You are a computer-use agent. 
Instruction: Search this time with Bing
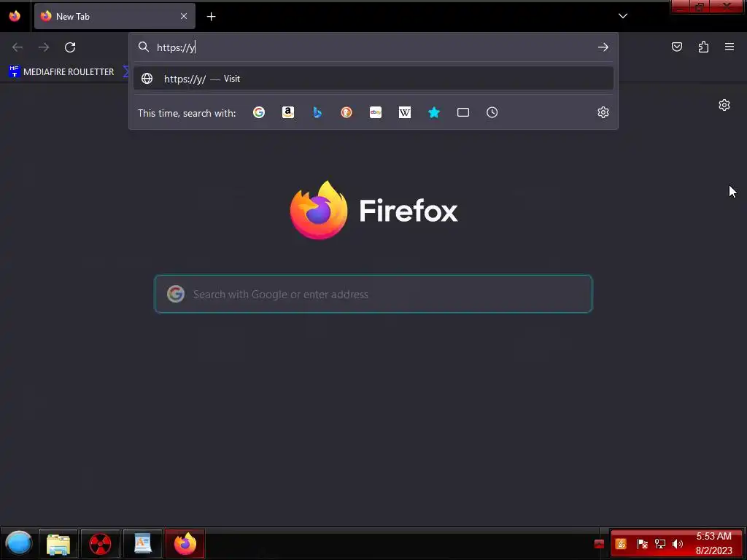coord(317,112)
